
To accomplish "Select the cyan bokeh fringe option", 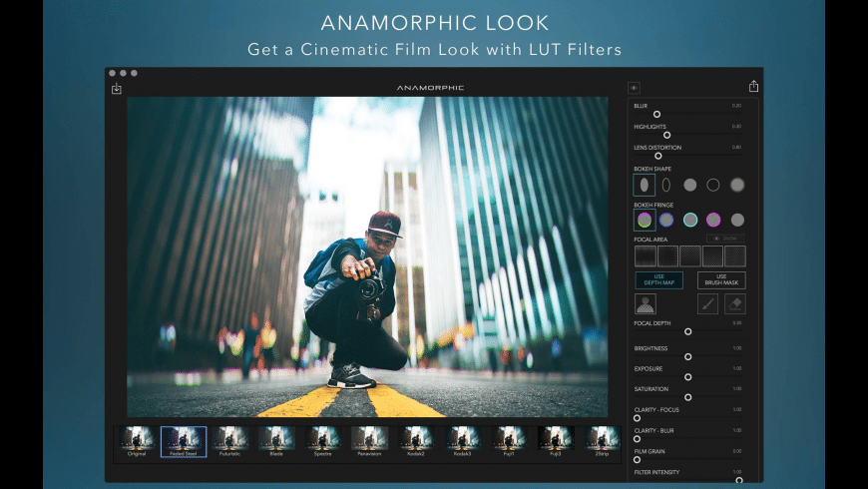I will [x=689, y=220].
